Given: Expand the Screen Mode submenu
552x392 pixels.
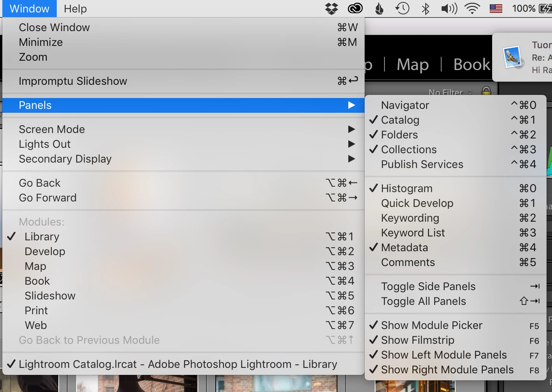Looking at the screenshot, I should (183, 129).
